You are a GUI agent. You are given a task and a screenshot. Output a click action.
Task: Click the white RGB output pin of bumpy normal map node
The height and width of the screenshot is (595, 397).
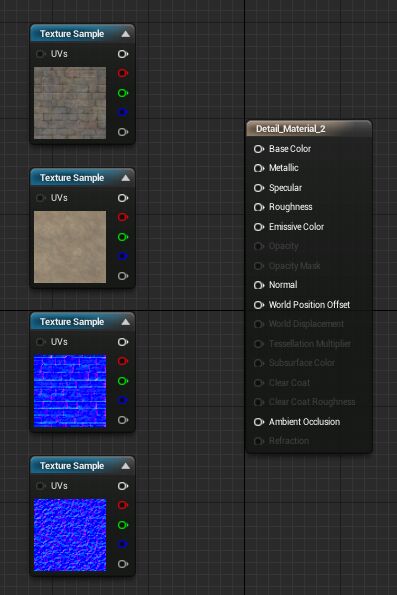click(123, 486)
